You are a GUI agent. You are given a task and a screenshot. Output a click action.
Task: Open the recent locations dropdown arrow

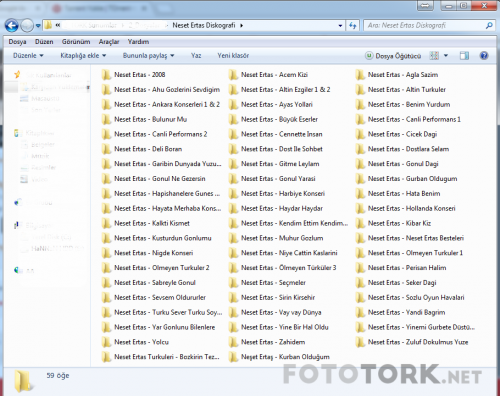pos(38,26)
